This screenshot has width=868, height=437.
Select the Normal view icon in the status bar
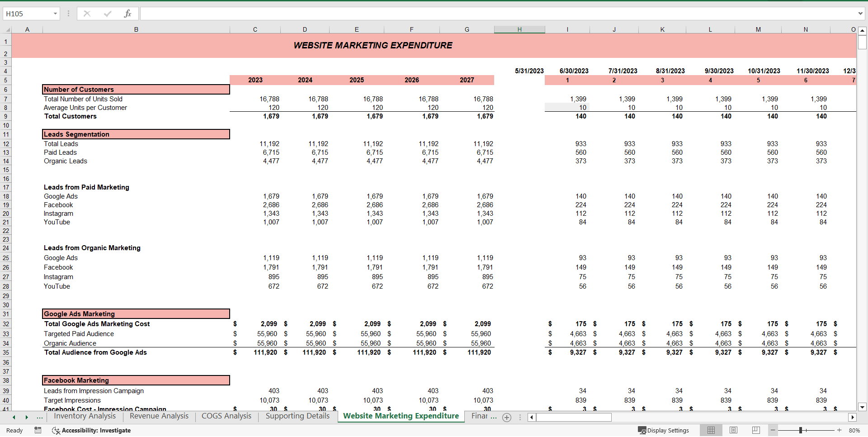[x=711, y=430]
